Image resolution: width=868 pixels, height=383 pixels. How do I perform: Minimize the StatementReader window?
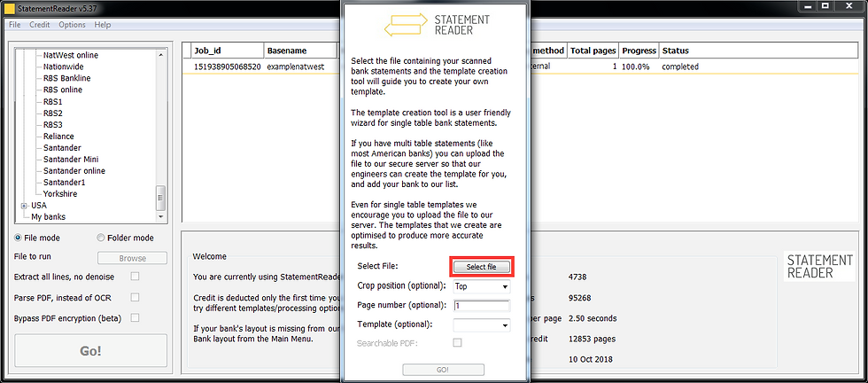pyautogui.click(x=808, y=6)
